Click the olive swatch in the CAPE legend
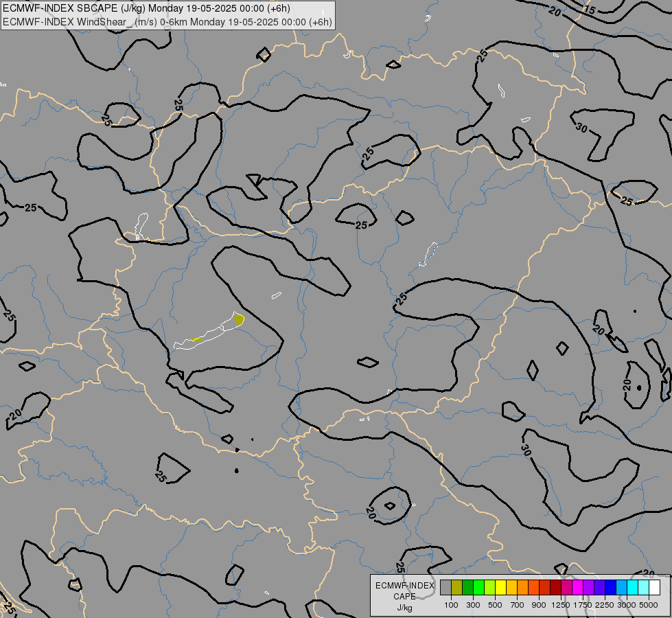This screenshot has height=618, width=672. point(457,588)
